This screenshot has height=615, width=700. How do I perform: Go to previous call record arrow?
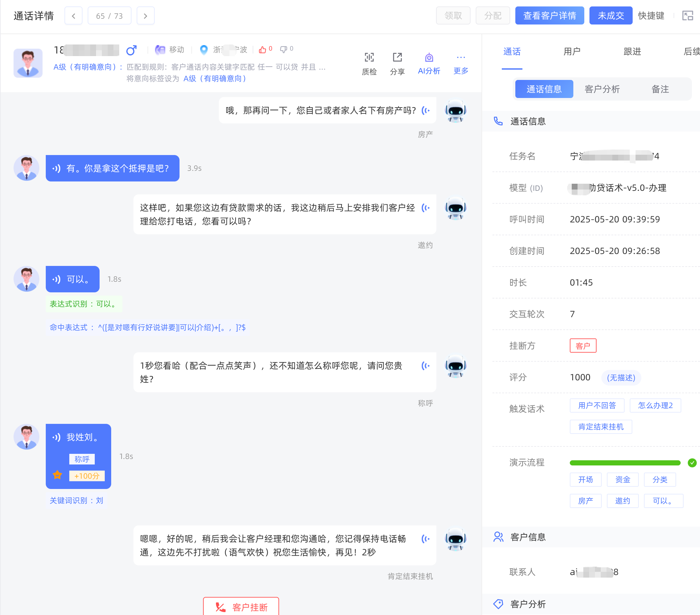(73, 16)
